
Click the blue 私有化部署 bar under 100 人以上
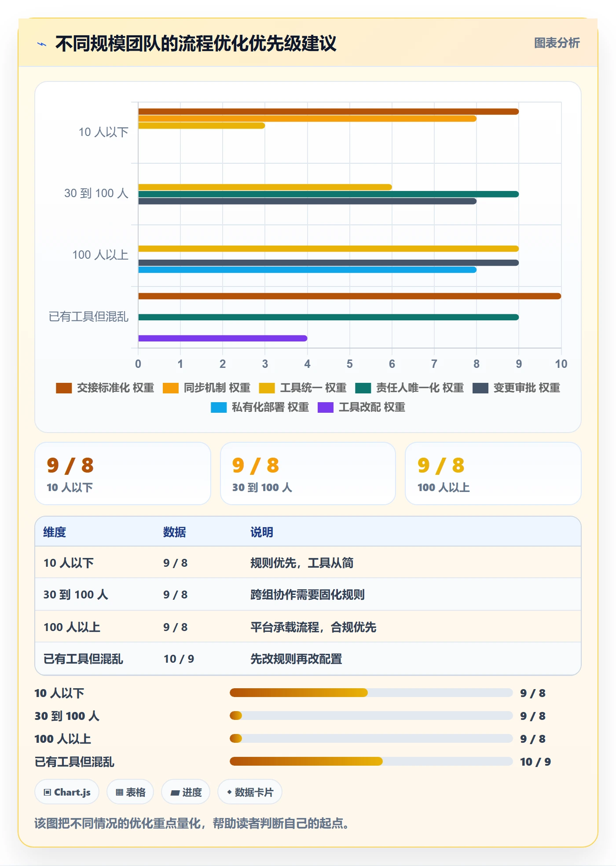[307, 270]
